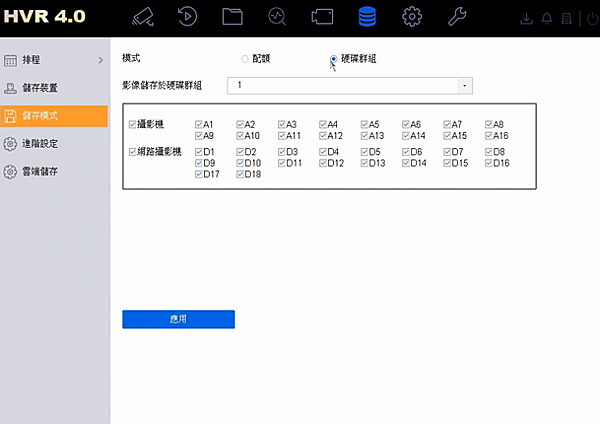
Task: Open the file management folder icon
Action: [x=232, y=17]
